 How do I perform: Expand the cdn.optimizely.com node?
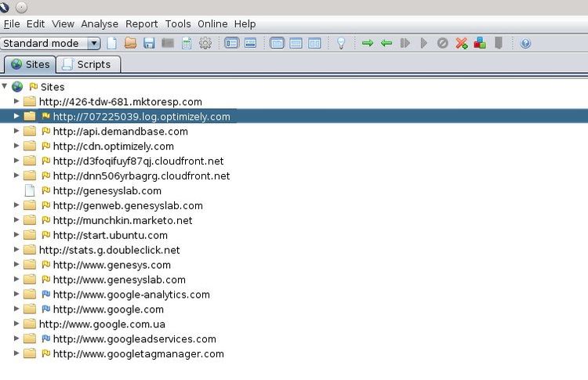(16, 146)
